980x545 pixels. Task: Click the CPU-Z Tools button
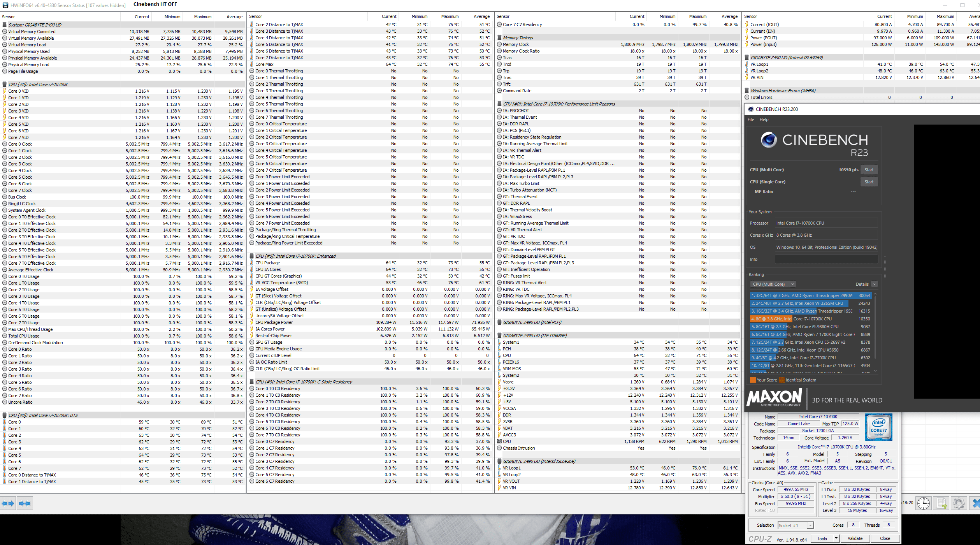(822, 538)
